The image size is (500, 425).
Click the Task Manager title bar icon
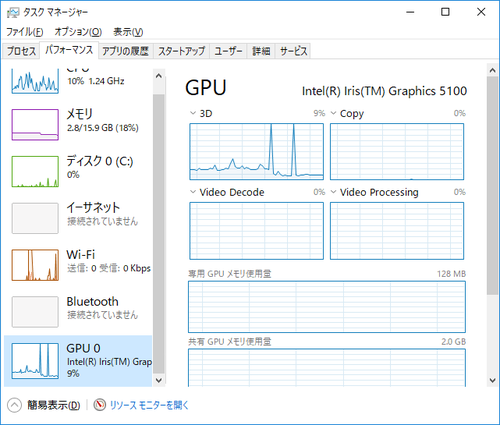(x=13, y=13)
